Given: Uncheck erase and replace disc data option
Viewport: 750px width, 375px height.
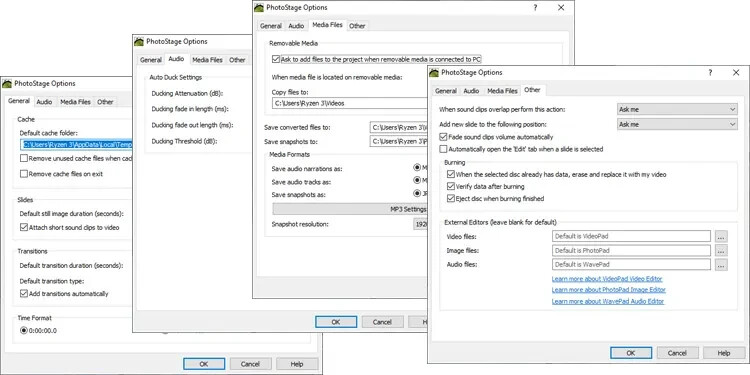Looking at the screenshot, I should tap(451, 175).
